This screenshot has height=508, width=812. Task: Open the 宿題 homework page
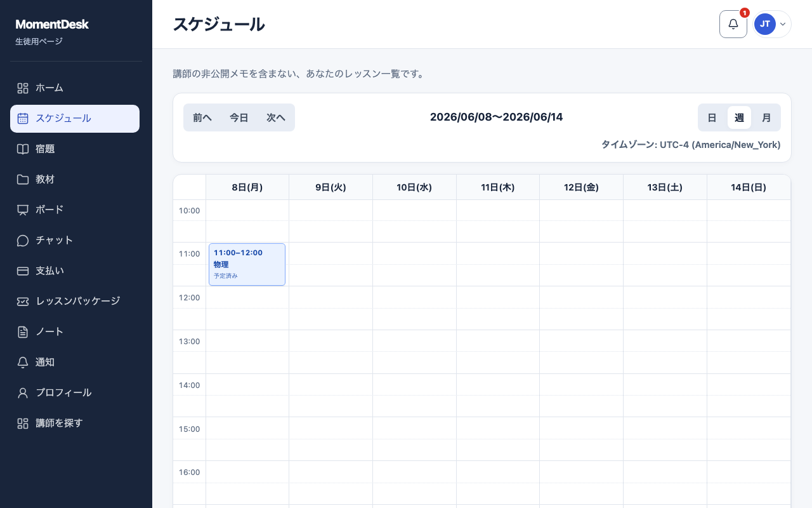75,149
